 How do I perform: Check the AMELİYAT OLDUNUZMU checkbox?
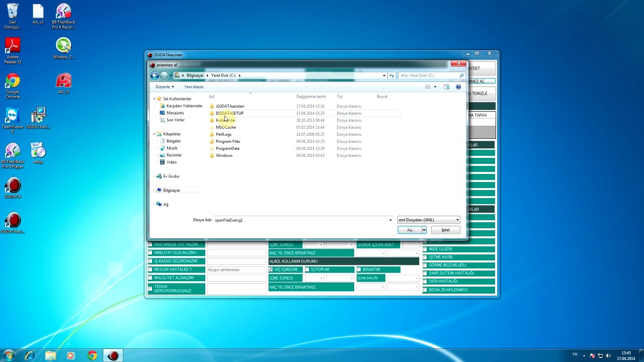coord(150,253)
